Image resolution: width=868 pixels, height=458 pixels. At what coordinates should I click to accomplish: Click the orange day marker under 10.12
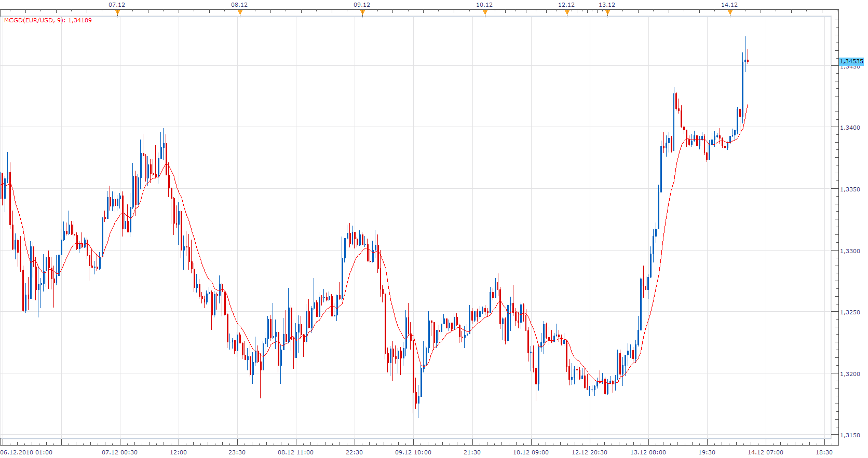click(485, 13)
